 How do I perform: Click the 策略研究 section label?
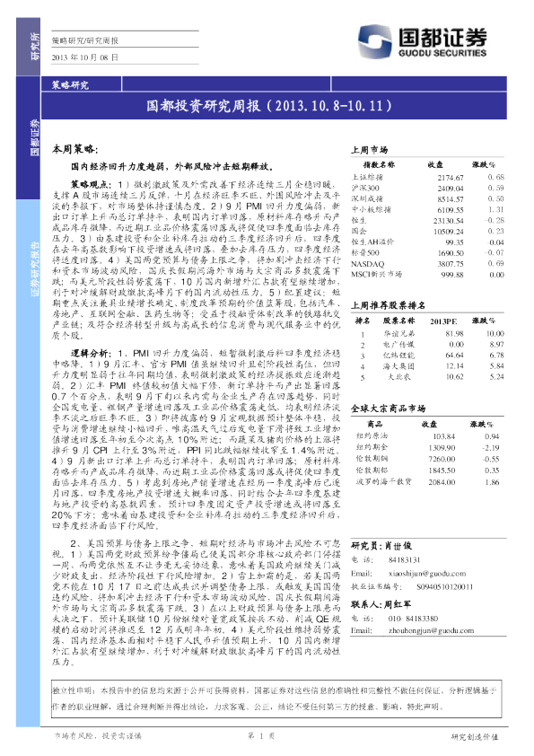[70, 85]
